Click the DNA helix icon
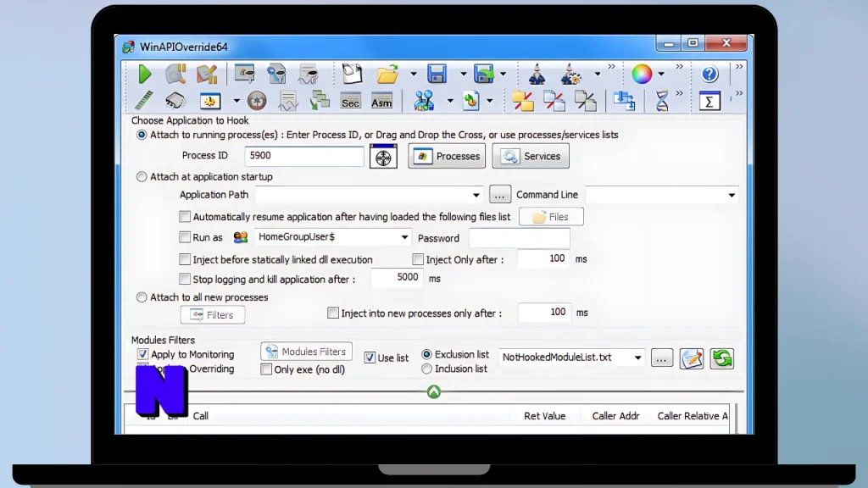This screenshot has height=488, width=868. click(662, 101)
